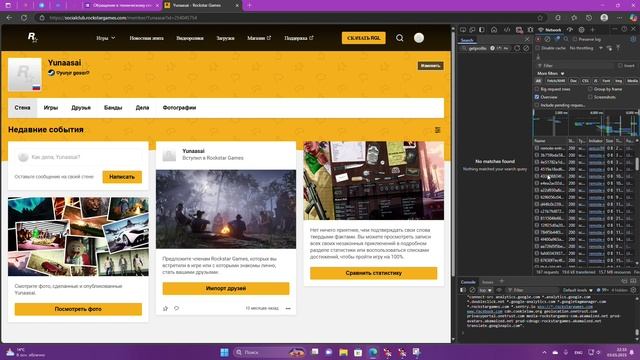This screenshot has width=640, height=360.
Task: Enable Preserve log checkbox
Action: coord(575,39)
